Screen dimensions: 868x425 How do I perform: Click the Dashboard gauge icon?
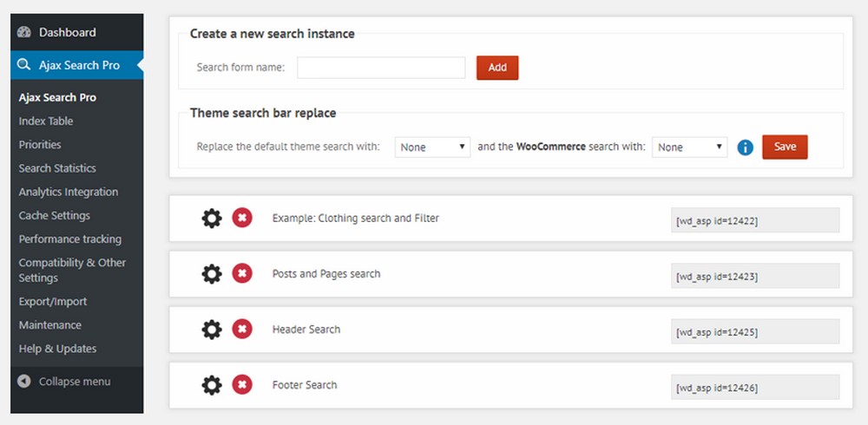[x=24, y=33]
